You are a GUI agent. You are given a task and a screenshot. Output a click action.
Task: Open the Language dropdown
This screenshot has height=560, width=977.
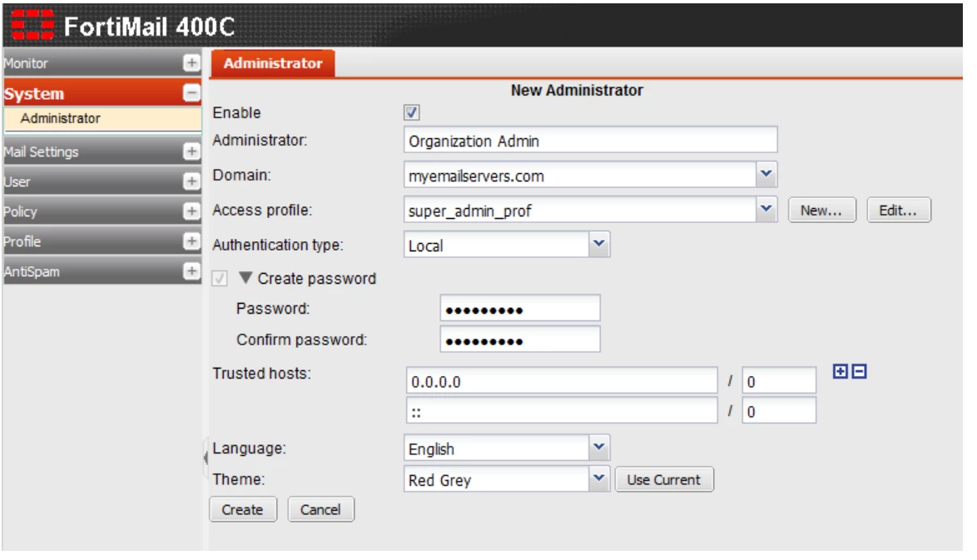coord(599,448)
